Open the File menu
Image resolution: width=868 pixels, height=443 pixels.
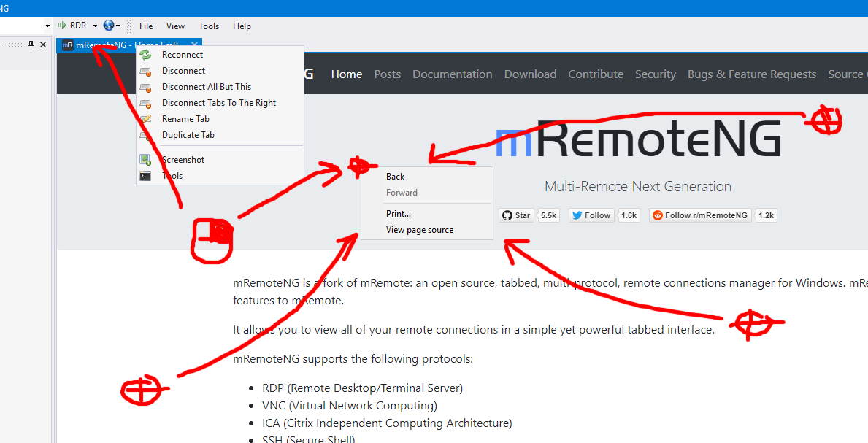[x=146, y=26]
